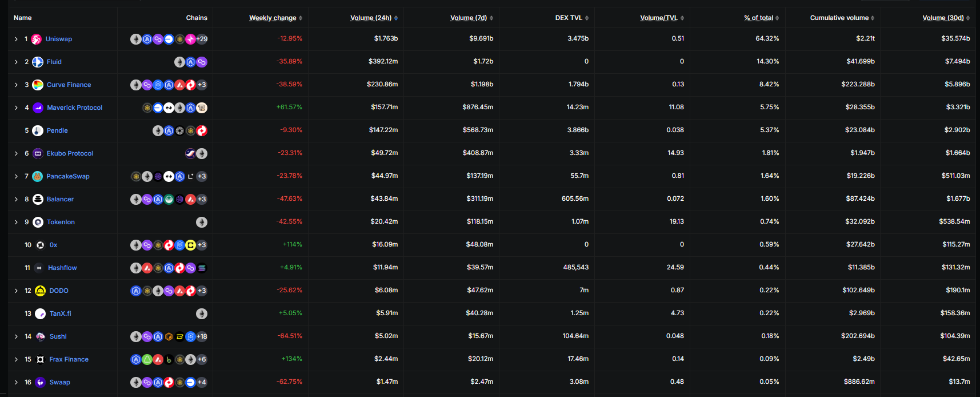Click the +61.57% weekly change value
Viewport: 980px width, 397px height.
click(x=289, y=107)
